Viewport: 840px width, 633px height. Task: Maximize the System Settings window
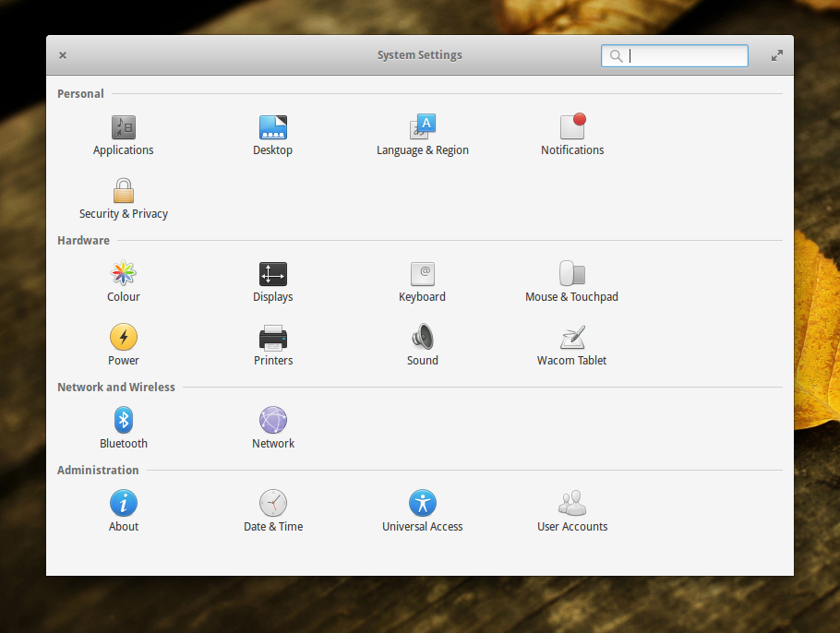(777, 55)
